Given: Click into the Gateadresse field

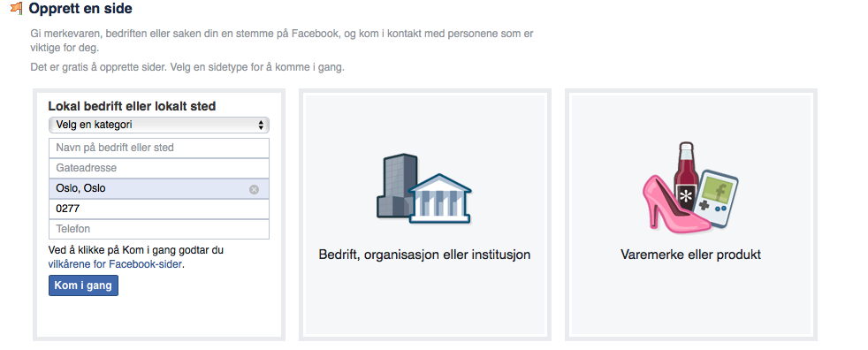Looking at the screenshot, I should coord(159,168).
